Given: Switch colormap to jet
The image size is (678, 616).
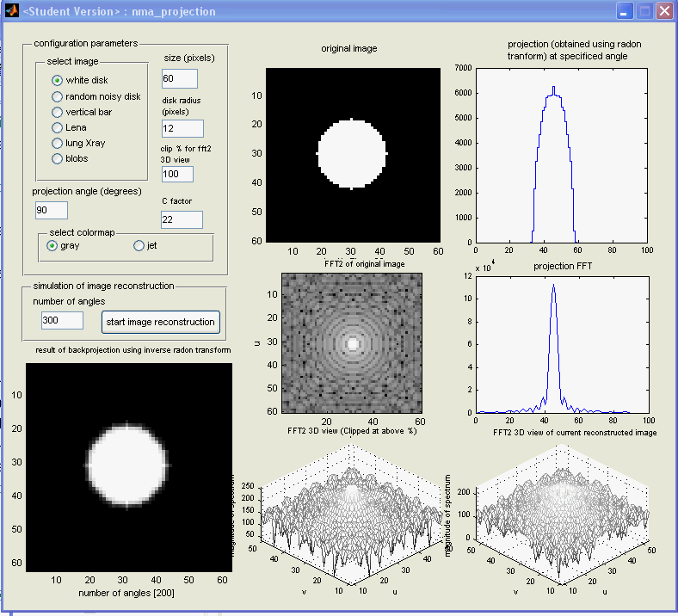Looking at the screenshot, I should point(139,246).
